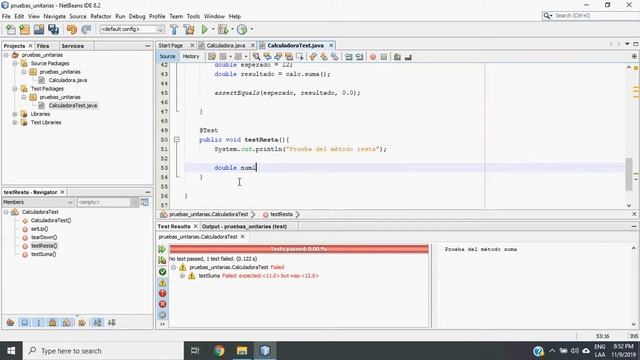This screenshot has width=640, height=360.
Task: Select testSuma() in the Navigator
Action: pyautogui.click(x=44, y=254)
